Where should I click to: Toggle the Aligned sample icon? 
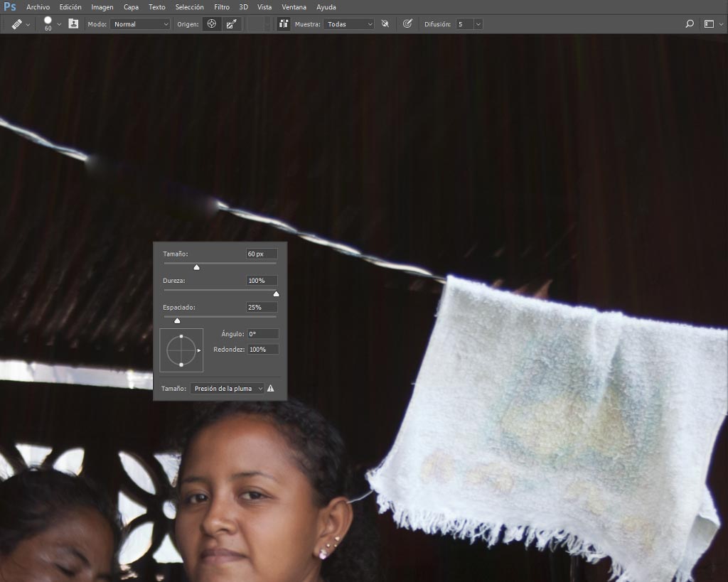[x=283, y=23]
